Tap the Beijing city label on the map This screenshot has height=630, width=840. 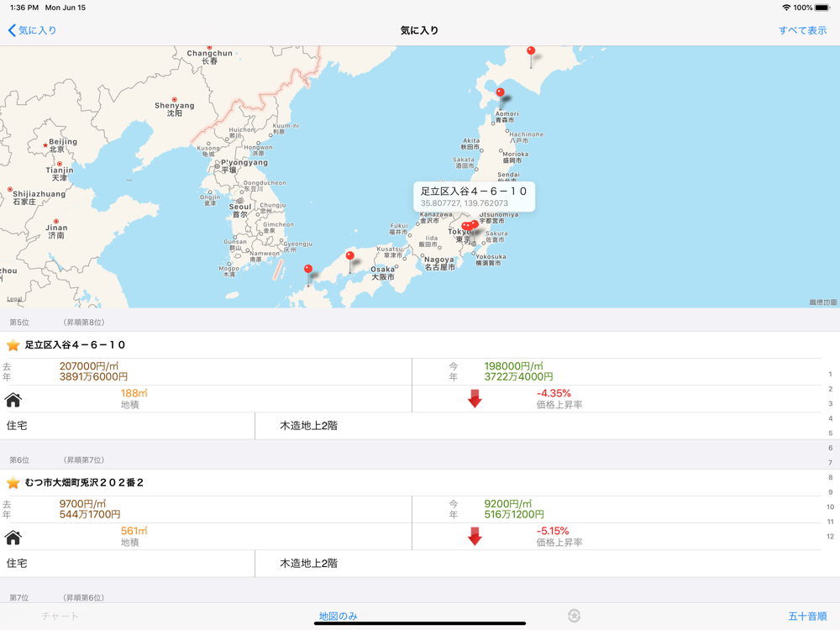pos(63,144)
